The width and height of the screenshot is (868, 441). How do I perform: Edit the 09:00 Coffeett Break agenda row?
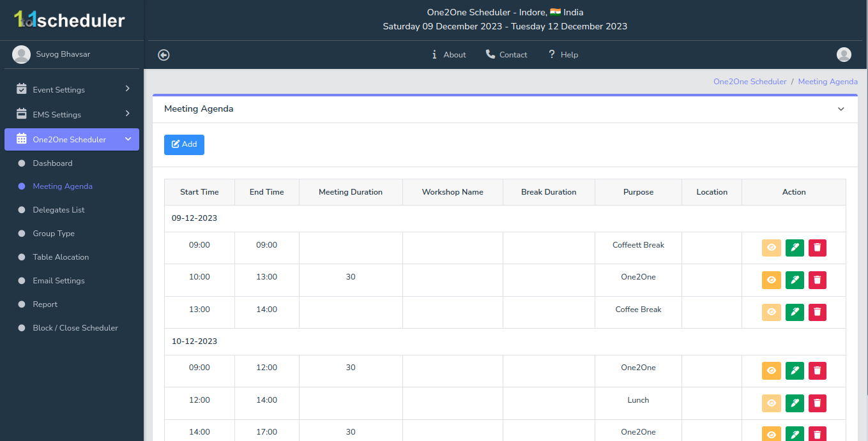coord(795,248)
